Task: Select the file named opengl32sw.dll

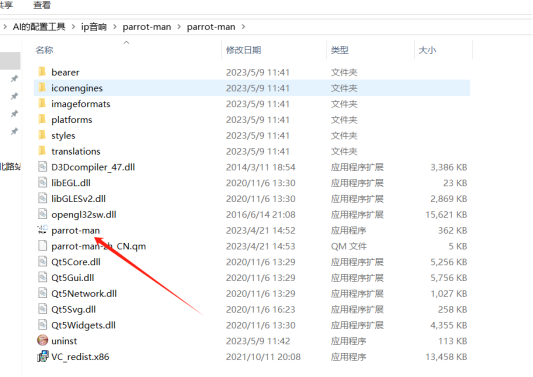Action: (x=84, y=215)
